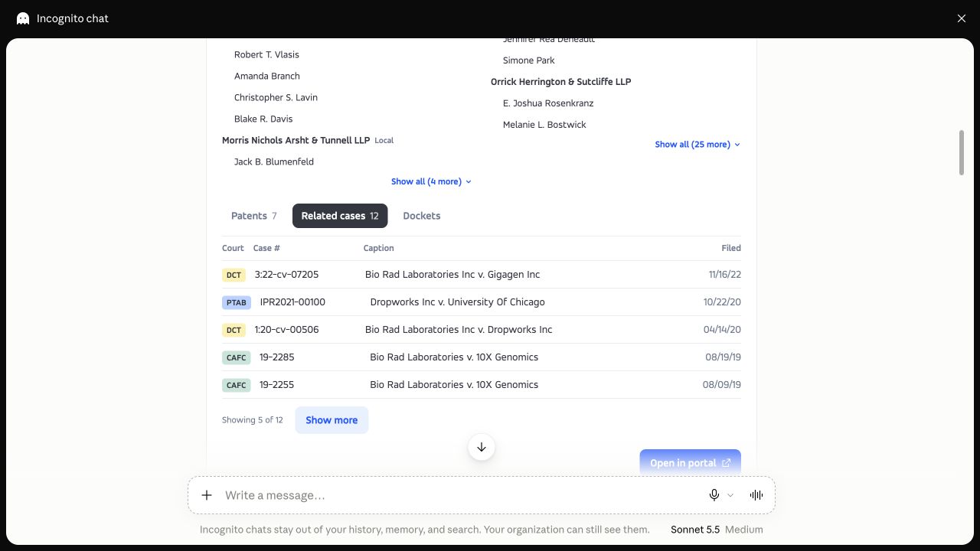980x551 pixels.
Task: Open the Sonnet 5.5 model selector
Action: point(717,530)
